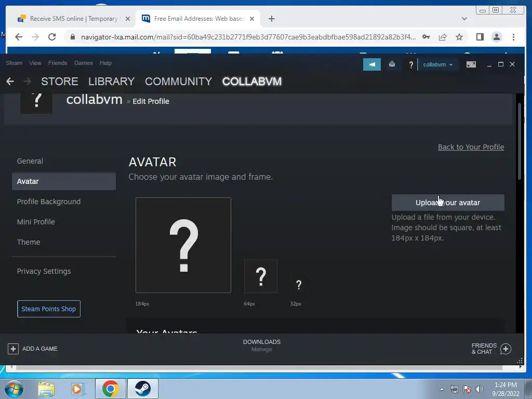Click the Steam Points Shop button

pyautogui.click(x=49, y=309)
